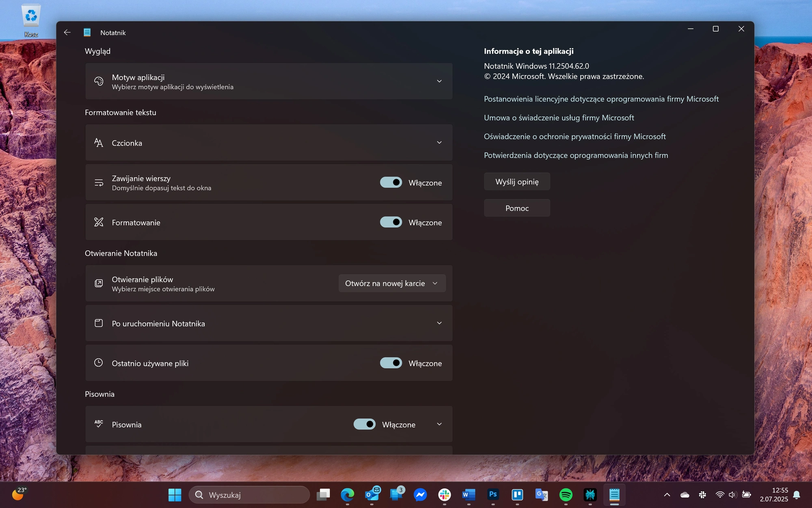Click the Ostatnio używane pliki clock icon
The height and width of the screenshot is (508, 812).
(x=99, y=363)
